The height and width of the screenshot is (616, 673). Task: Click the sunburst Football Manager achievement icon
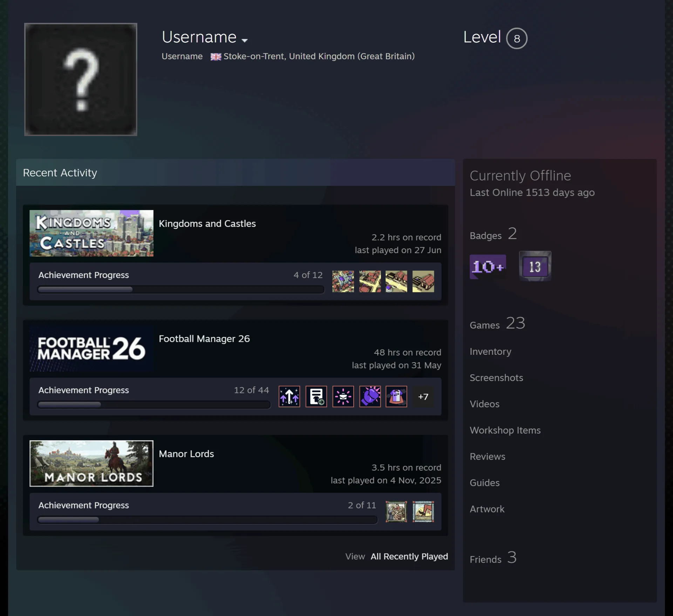click(x=343, y=397)
